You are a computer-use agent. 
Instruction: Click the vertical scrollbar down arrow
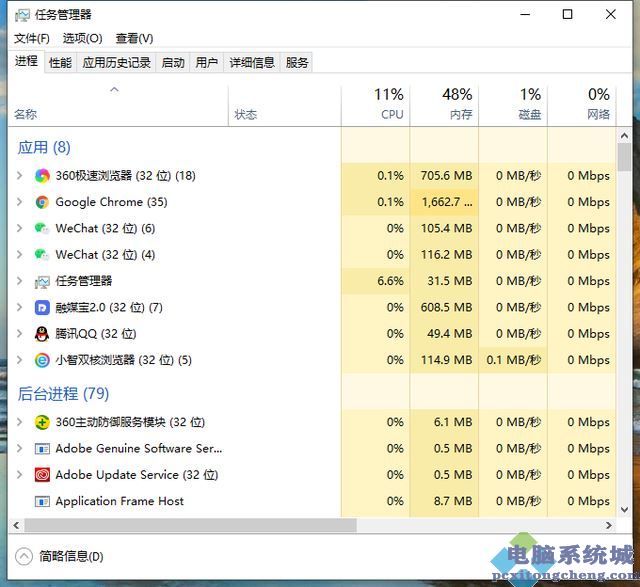coord(624,509)
